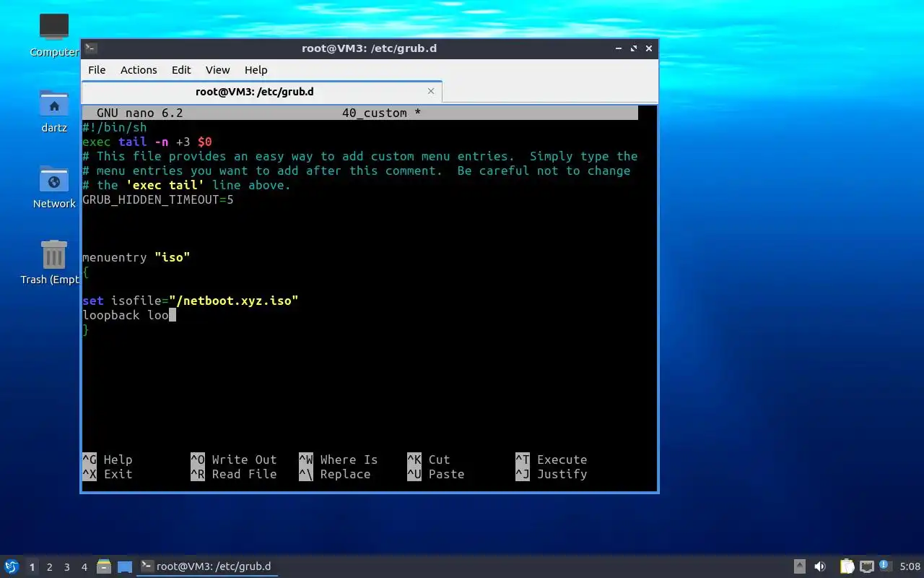Open the Edit menu
Image resolution: width=924 pixels, height=578 pixels.
tap(181, 70)
